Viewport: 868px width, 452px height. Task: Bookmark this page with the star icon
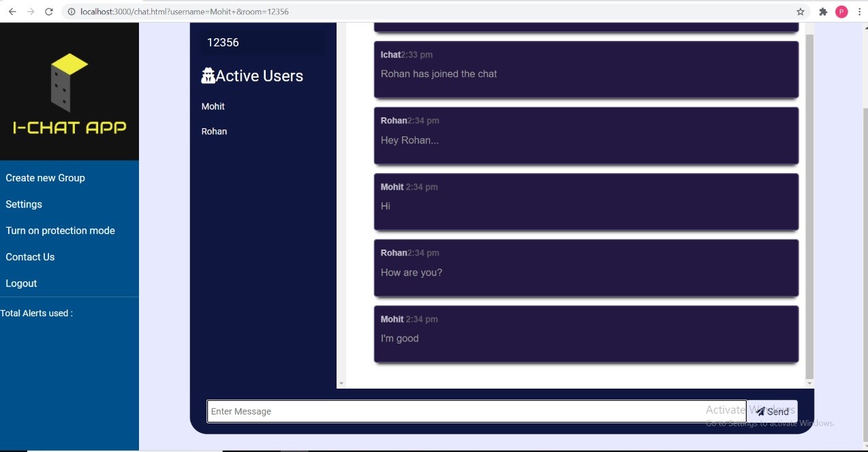click(801, 12)
